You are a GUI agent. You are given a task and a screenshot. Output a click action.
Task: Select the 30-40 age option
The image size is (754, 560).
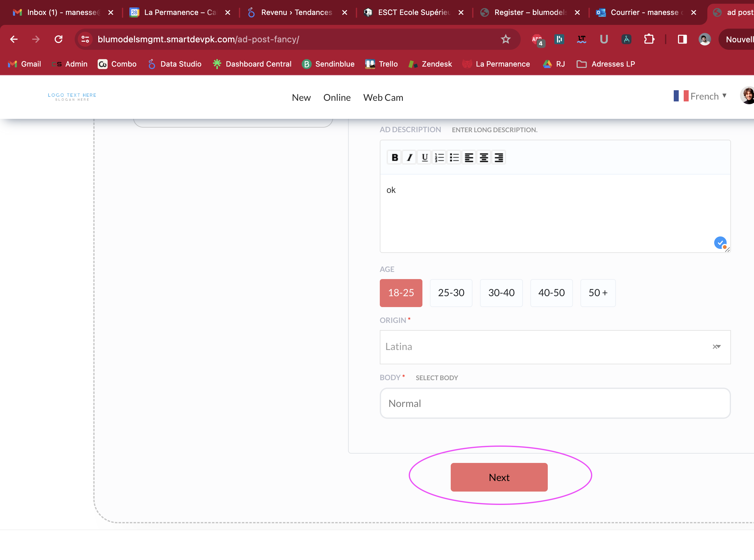[x=501, y=292]
